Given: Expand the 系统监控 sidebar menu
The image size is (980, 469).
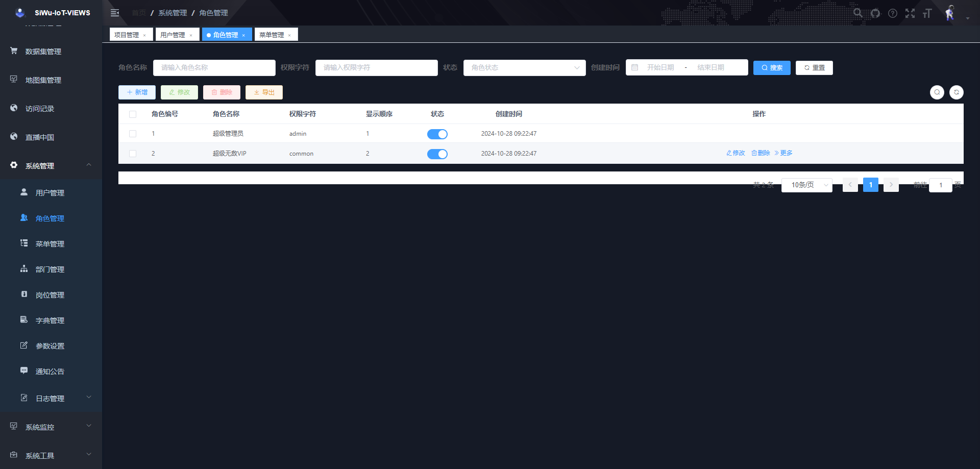Looking at the screenshot, I should pos(51,427).
